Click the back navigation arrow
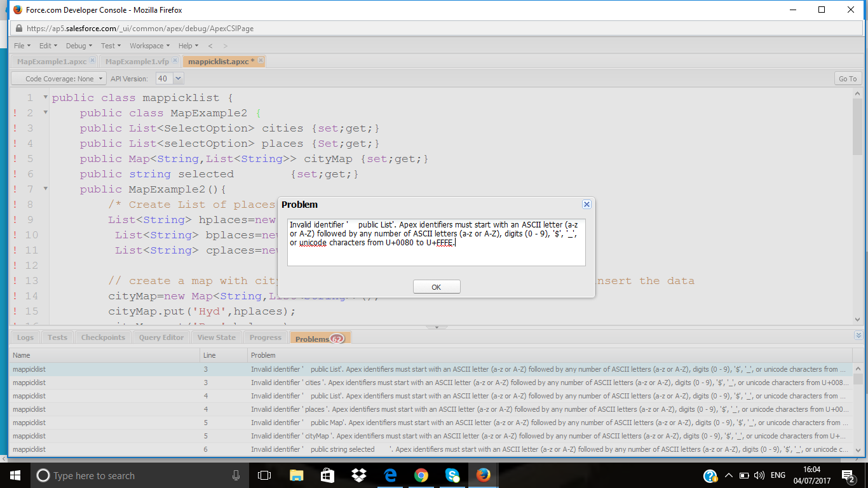This screenshot has height=488, width=868. [210, 46]
